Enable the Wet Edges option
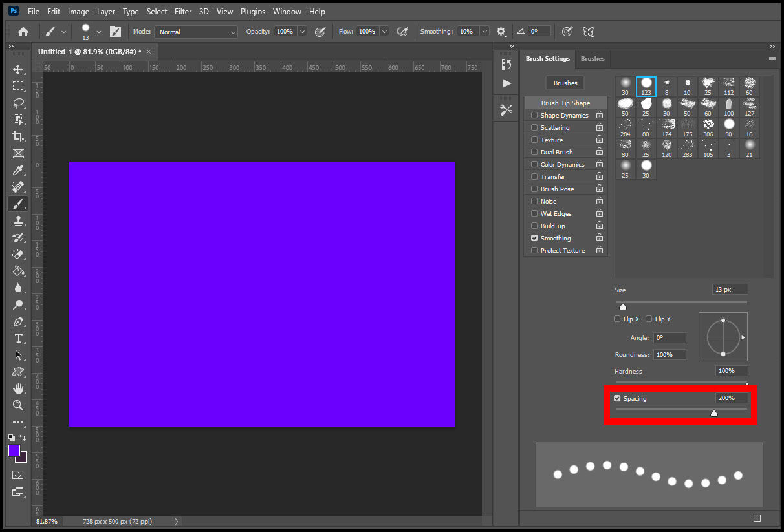The height and width of the screenshot is (532, 784). [x=533, y=213]
